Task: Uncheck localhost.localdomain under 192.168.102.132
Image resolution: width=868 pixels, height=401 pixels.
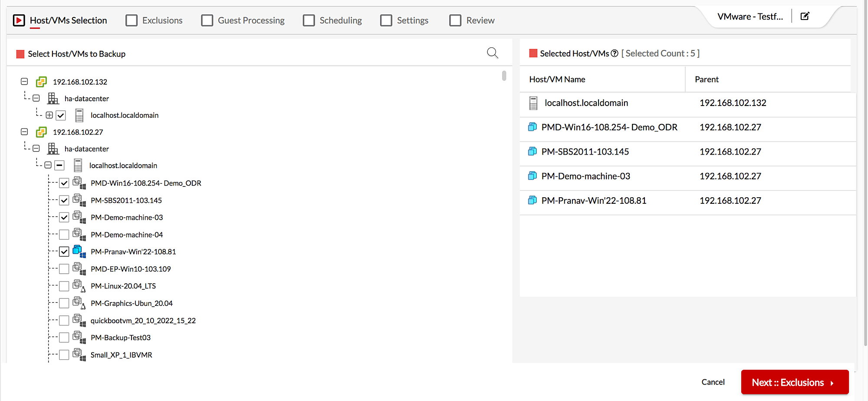Action: click(x=61, y=116)
